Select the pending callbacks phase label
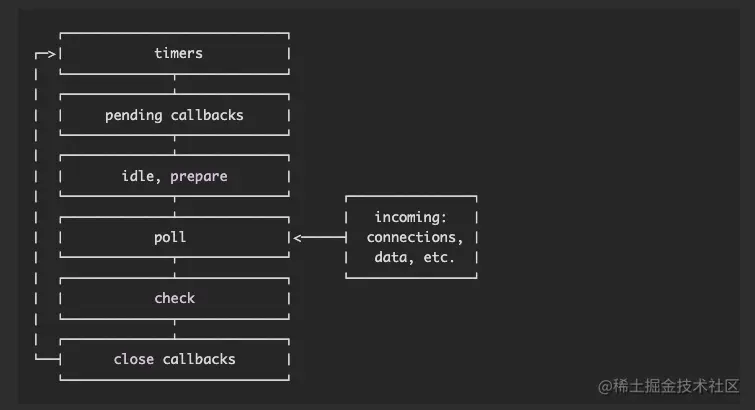Image resolution: width=755 pixels, height=410 pixels. point(175,115)
